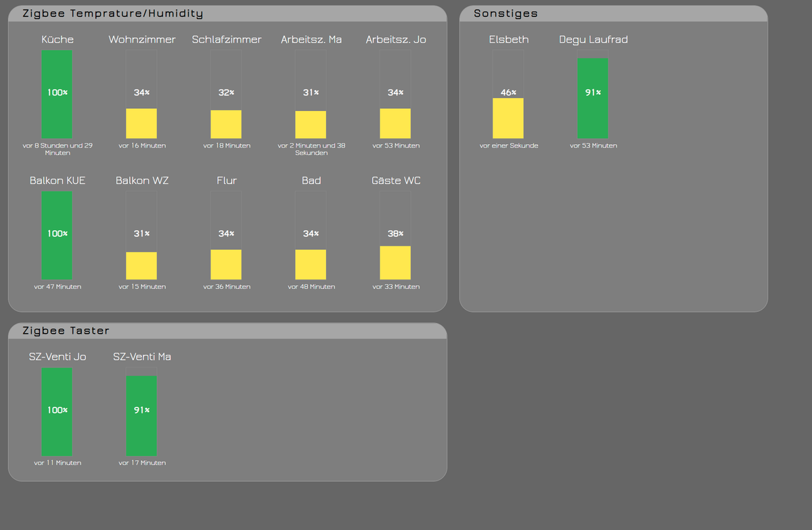The image size is (812, 530).
Task: Click the green Küche humidity bar
Action: [x=57, y=95]
